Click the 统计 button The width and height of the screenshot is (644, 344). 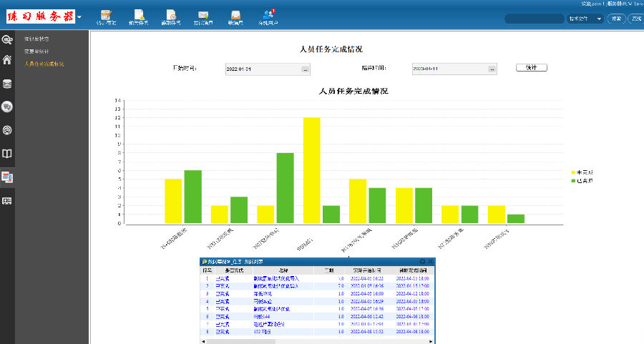pyautogui.click(x=531, y=67)
